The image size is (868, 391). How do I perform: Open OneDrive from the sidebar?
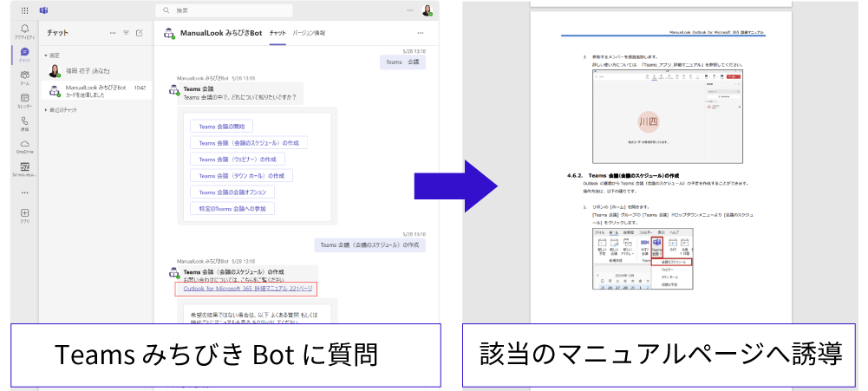pos(24,145)
